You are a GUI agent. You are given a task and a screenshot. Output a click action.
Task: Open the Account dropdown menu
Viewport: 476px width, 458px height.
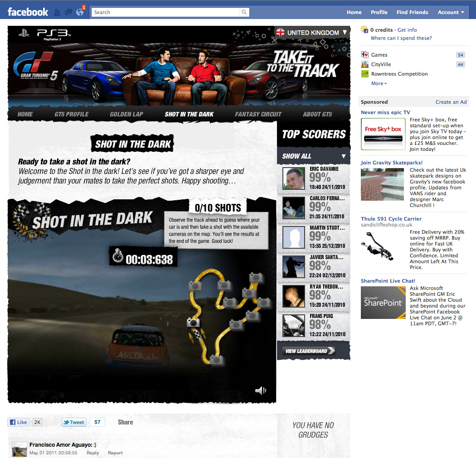coord(451,12)
